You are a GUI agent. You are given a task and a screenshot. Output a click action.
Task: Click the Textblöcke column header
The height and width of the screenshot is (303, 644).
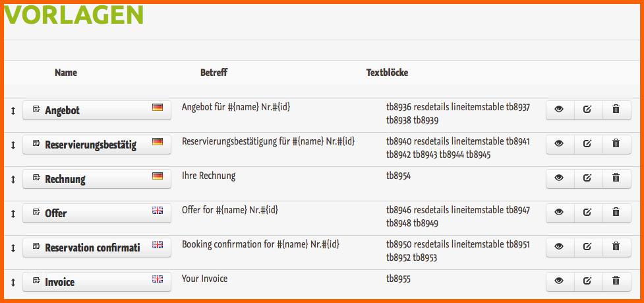388,73
